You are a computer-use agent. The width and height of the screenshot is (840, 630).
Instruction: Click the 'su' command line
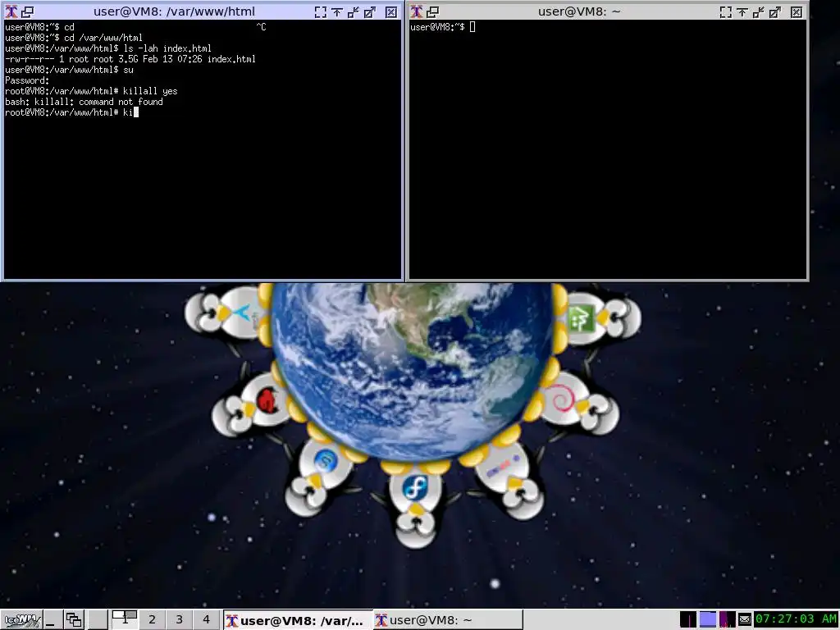coord(69,70)
